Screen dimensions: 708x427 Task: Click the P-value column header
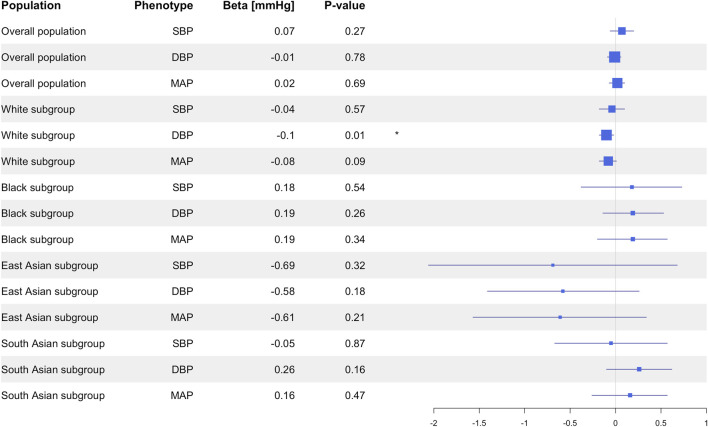[x=345, y=6]
